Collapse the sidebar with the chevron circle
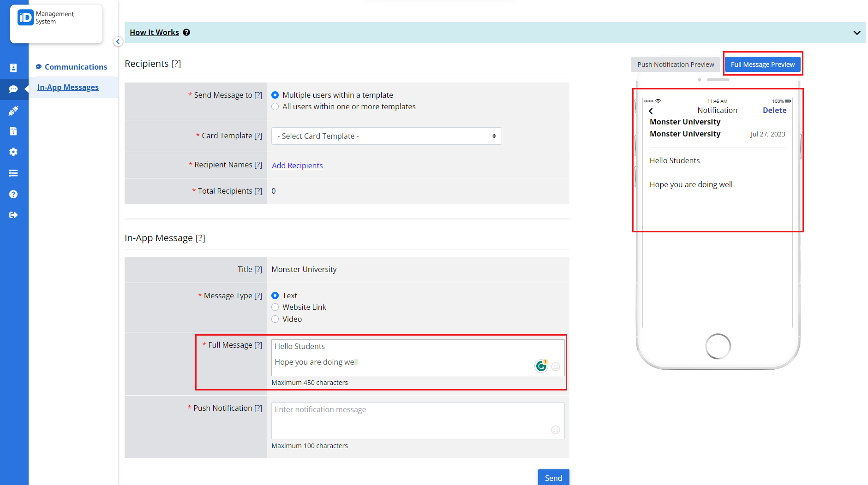The width and height of the screenshot is (868, 485). tap(118, 41)
